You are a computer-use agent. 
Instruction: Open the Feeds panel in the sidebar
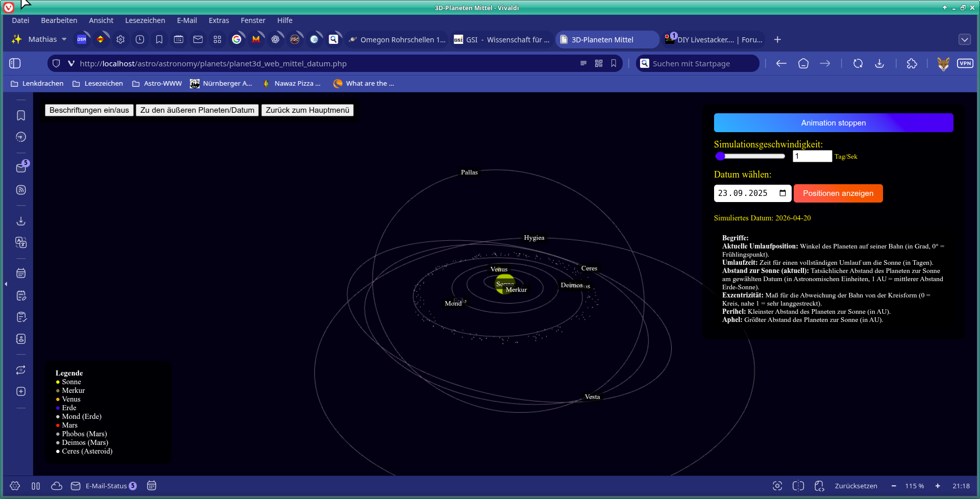click(21, 190)
